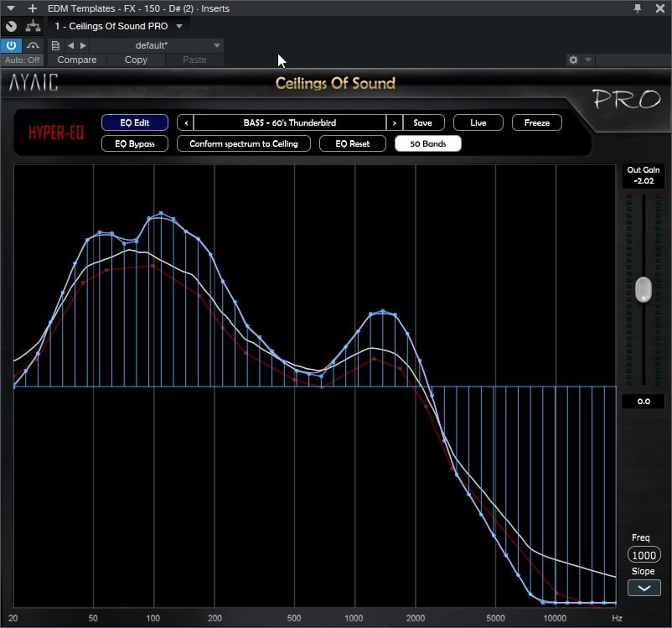Toggle the EQ Edit button
672x628 pixels.
135,122
